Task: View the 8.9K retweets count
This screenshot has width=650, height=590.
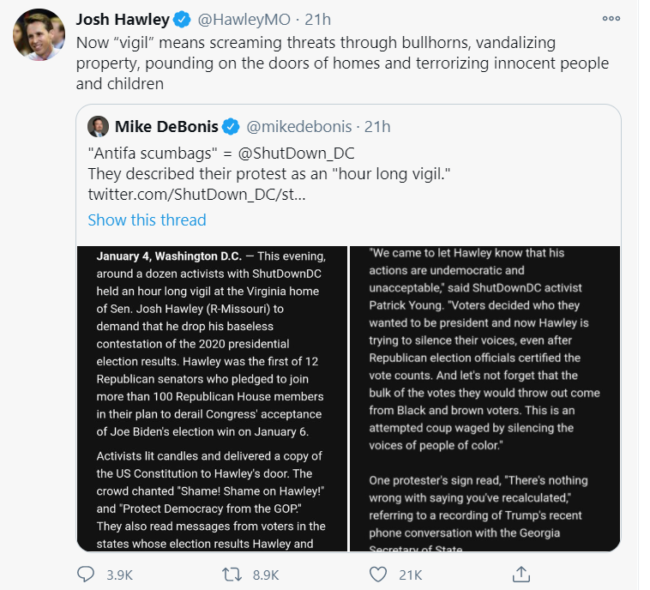Action: 266,575
